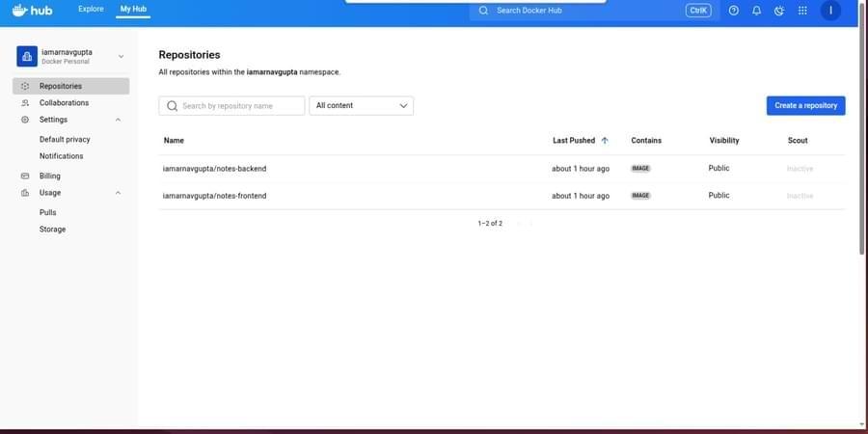Open the All content dropdown
This screenshot has width=868, height=434.
click(x=362, y=106)
